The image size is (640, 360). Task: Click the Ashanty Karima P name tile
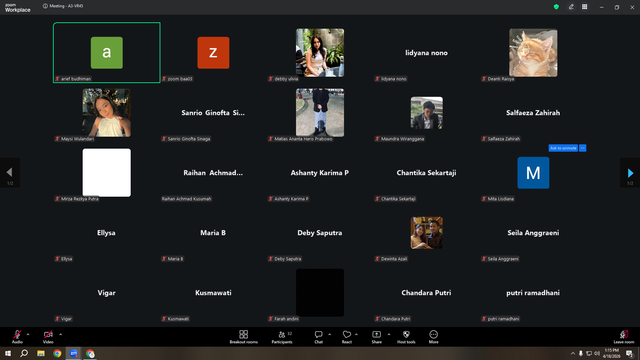click(320, 173)
